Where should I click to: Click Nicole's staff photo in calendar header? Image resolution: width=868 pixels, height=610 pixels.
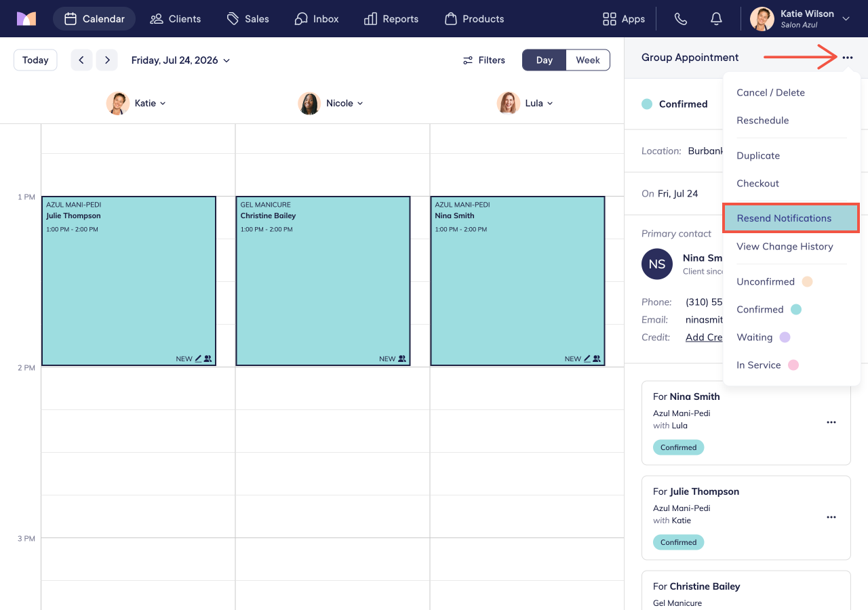309,103
